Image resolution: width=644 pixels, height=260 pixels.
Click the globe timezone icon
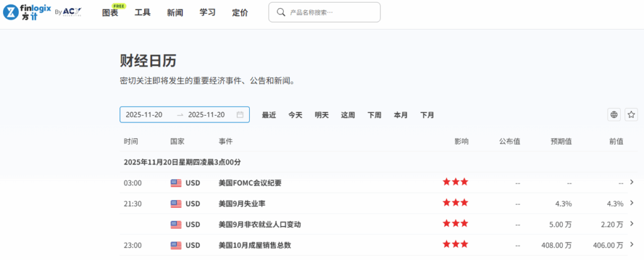[614, 114]
